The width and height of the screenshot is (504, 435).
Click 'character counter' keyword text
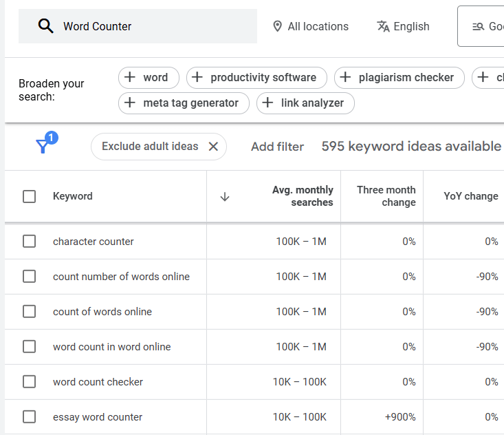94,242
